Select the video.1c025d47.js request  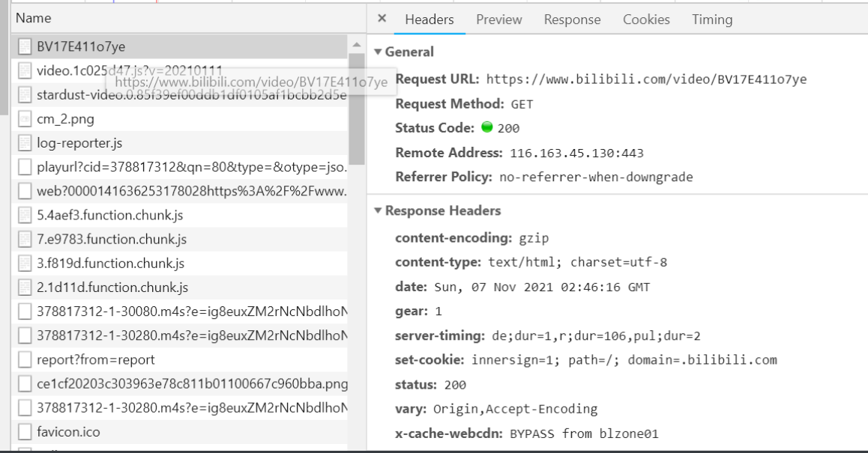coord(179,71)
